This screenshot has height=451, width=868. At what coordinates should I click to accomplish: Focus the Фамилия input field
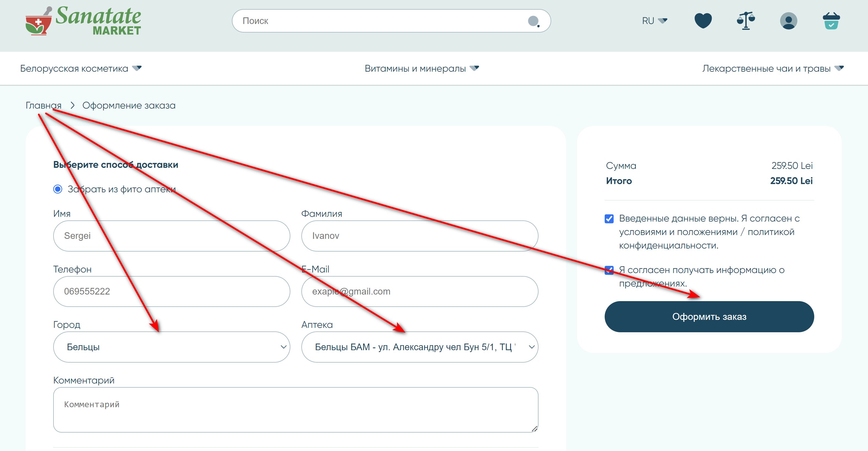point(419,236)
